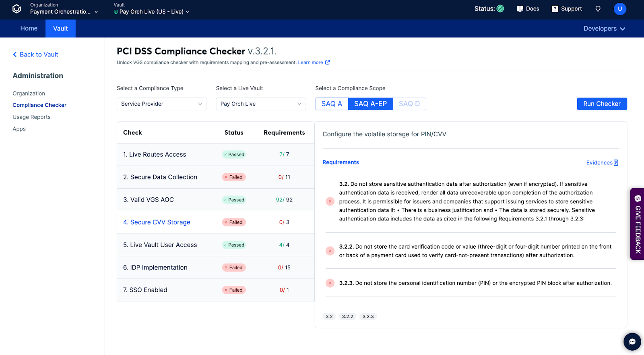Switch to the Vault tab
Screen dimensions: 644x355
(60, 29)
